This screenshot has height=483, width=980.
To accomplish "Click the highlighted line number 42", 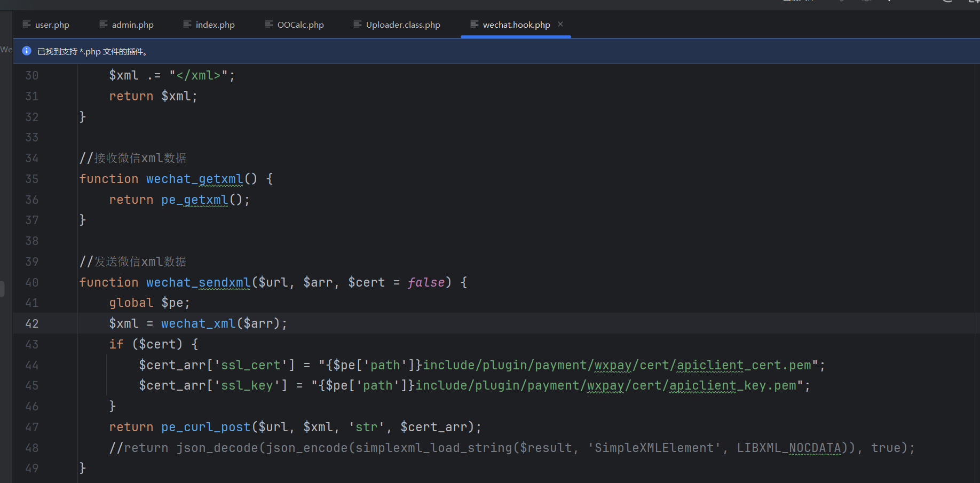I will pos(32,324).
